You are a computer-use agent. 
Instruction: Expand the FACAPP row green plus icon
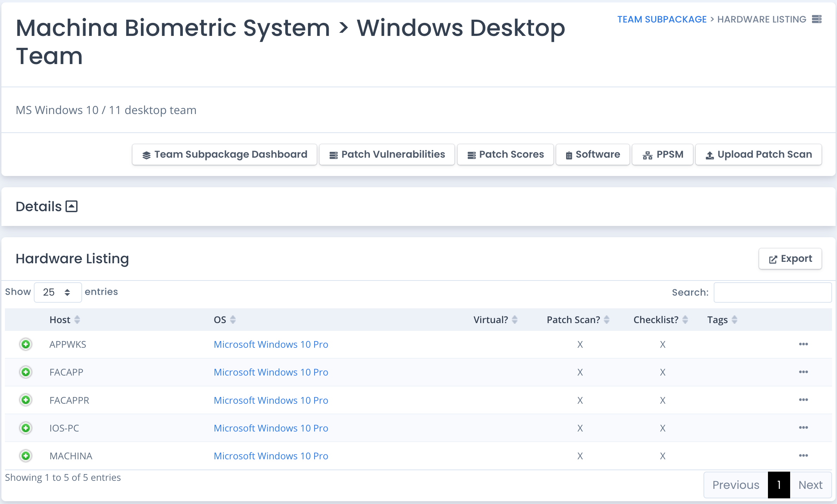[x=26, y=372]
